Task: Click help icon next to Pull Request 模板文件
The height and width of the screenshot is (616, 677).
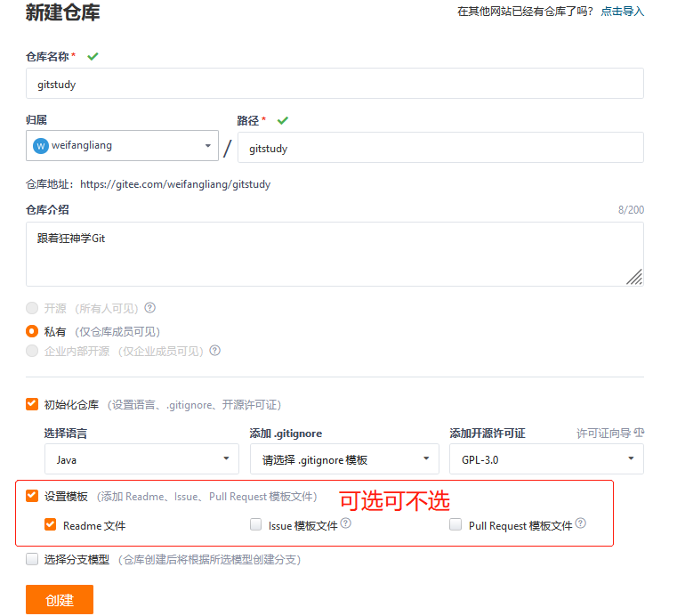Action: (581, 523)
